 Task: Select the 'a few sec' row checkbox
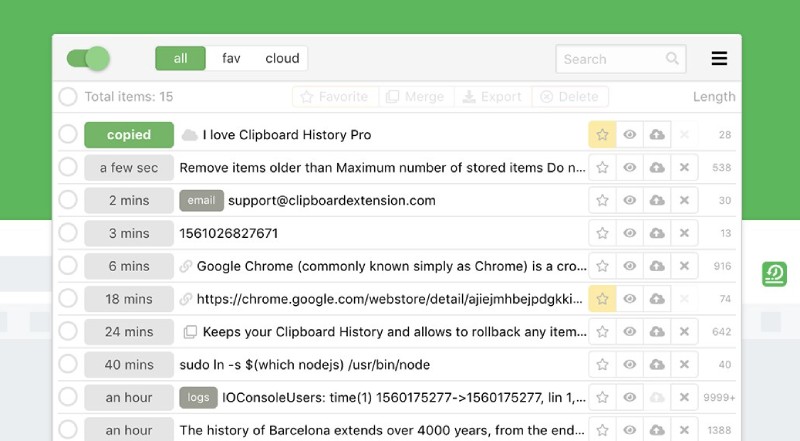click(68, 167)
